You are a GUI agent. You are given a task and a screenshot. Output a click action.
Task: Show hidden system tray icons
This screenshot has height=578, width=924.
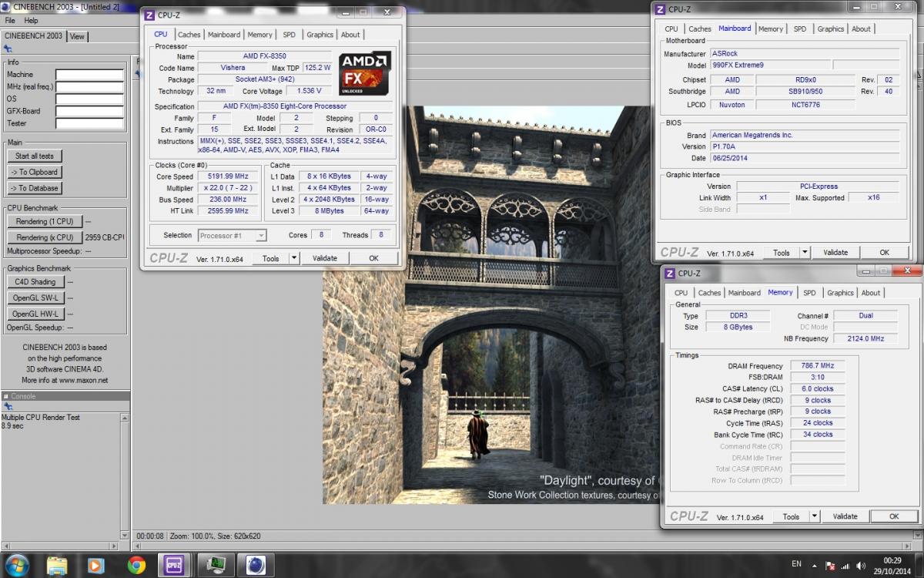pyautogui.click(x=814, y=565)
